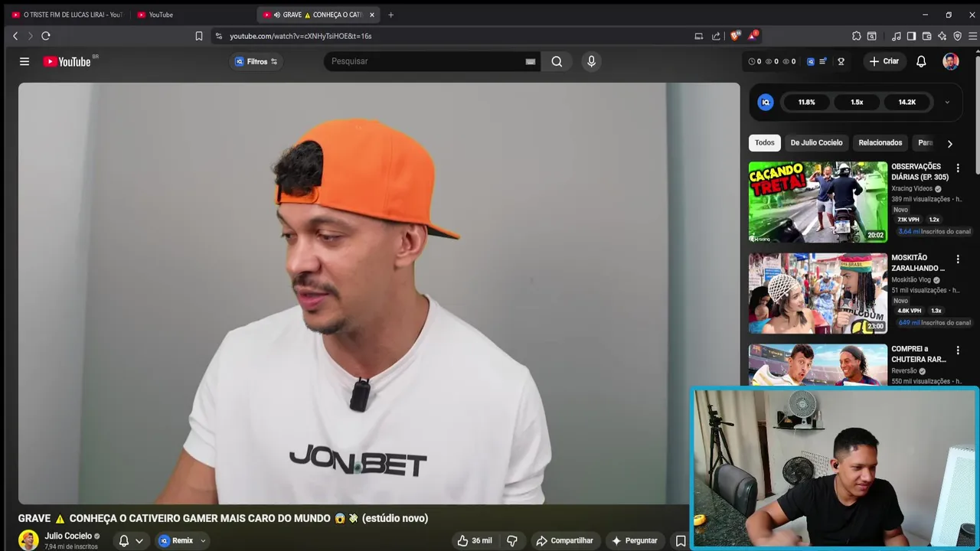The width and height of the screenshot is (980, 551).
Task: Open the Brave Wallet icon
Action: pyautogui.click(x=926, y=36)
